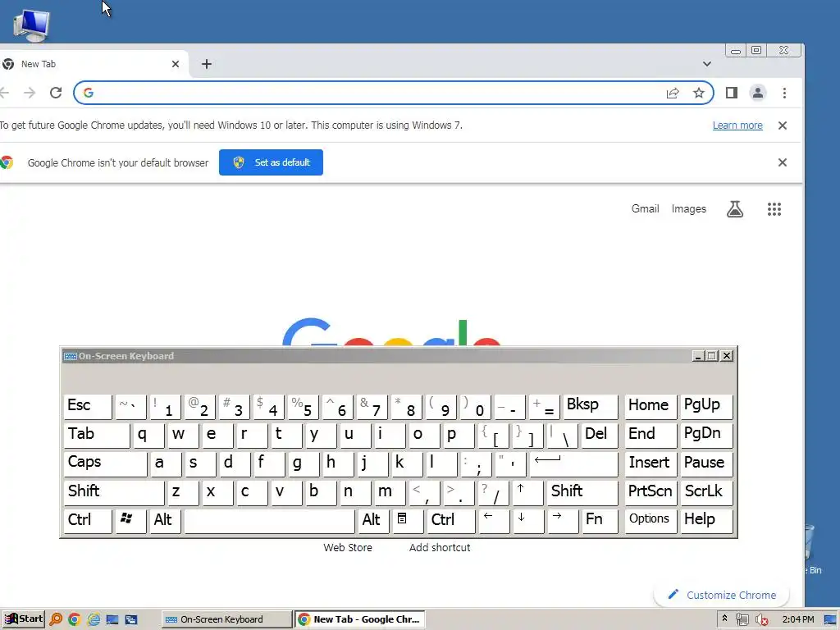The height and width of the screenshot is (630, 840).
Task: Toggle the ScrLk key
Action: 706,493
